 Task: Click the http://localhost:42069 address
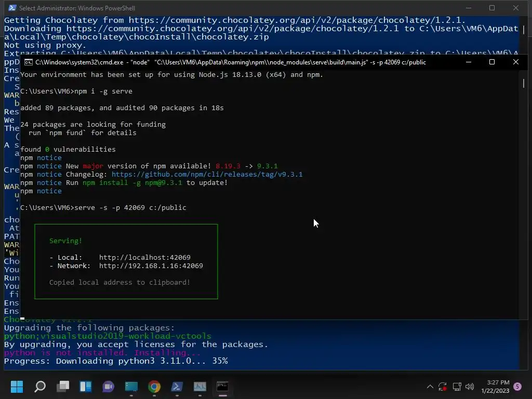[x=145, y=258]
